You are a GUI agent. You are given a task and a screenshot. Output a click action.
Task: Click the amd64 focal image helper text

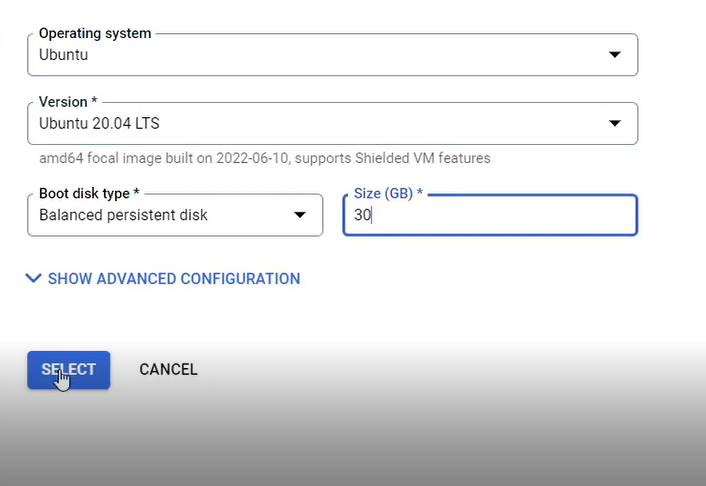(265, 158)
